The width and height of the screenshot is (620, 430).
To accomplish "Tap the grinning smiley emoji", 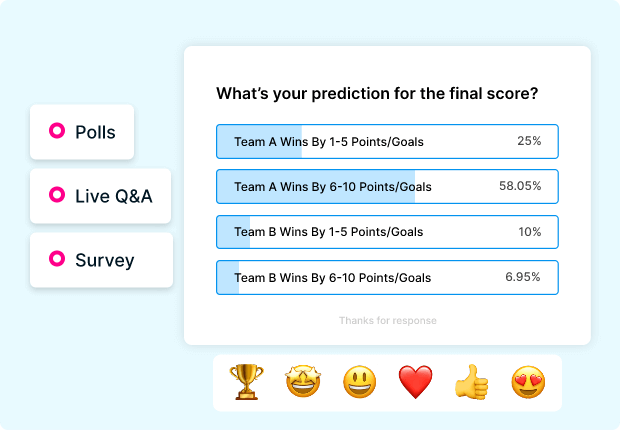I will [x=359, y=382].
